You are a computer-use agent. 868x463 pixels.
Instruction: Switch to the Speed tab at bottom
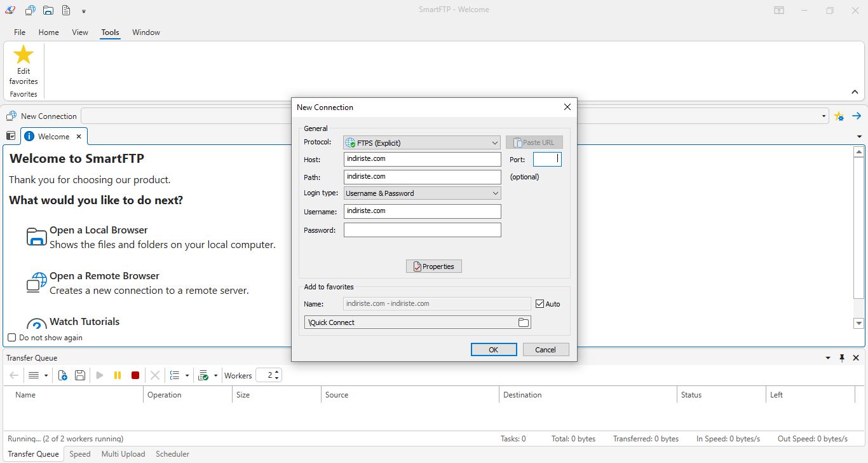(80, 454)
